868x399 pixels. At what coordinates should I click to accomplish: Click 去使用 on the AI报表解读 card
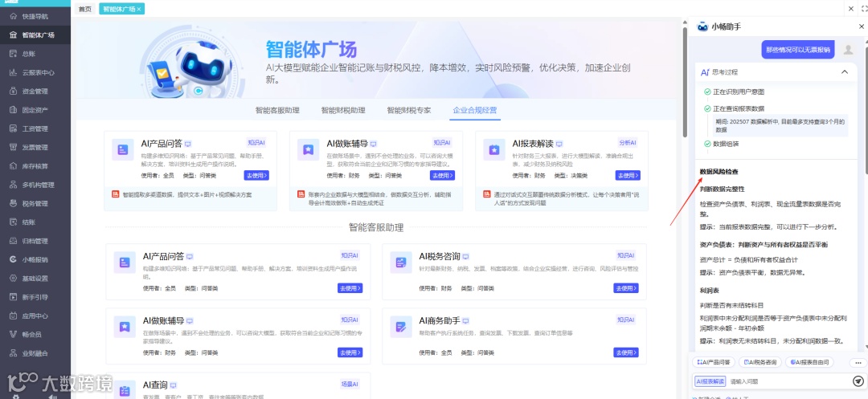(x=628, y=175)
